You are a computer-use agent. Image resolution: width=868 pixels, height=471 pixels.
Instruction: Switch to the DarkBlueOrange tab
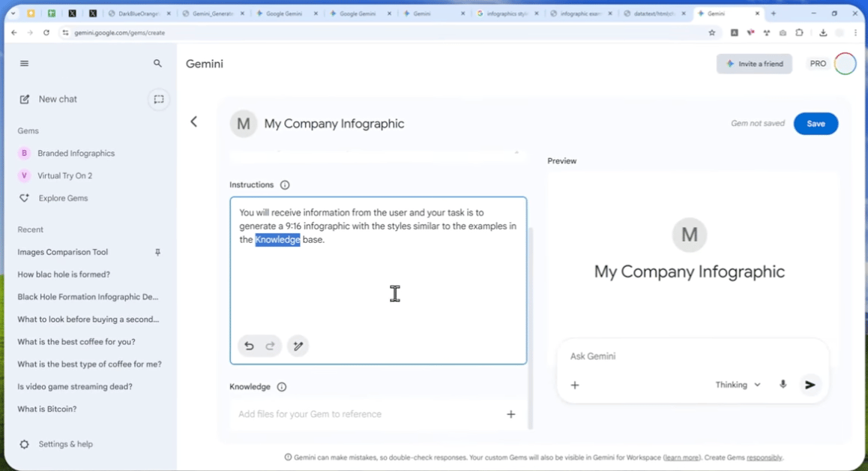tap(139, 13)
